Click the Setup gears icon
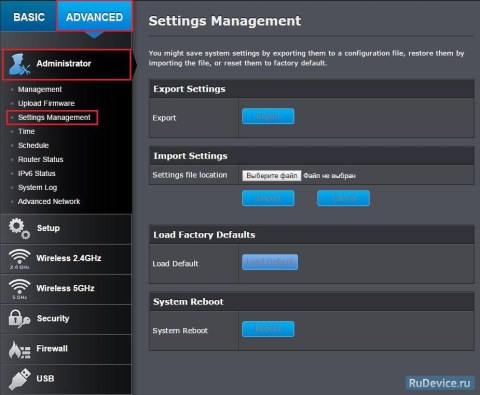 point(19,229)
